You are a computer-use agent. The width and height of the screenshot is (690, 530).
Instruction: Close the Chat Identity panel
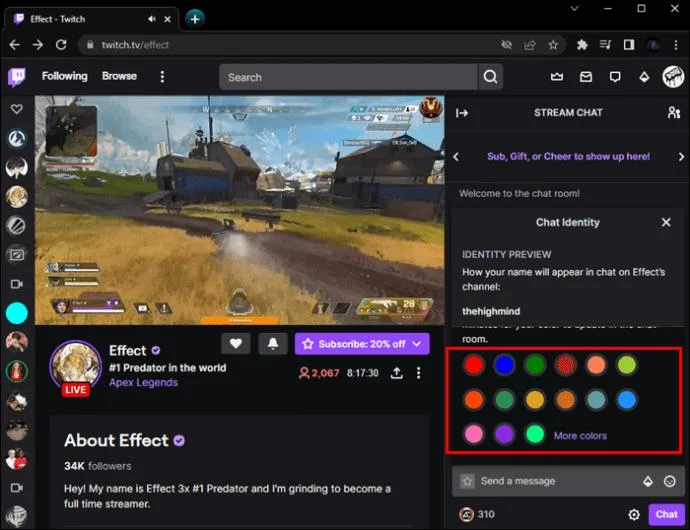tap(666, 222)
